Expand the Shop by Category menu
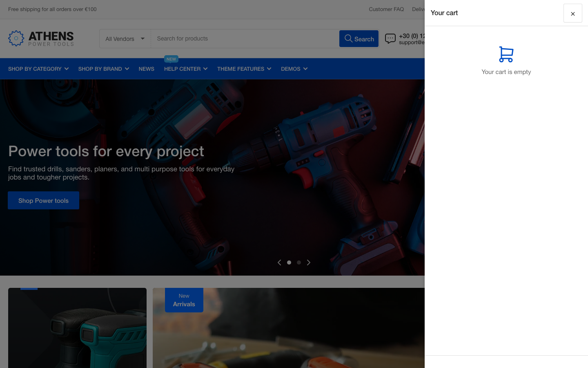Image resolution: width=588 pixels, height=368 pixels. tap(38, 69)
